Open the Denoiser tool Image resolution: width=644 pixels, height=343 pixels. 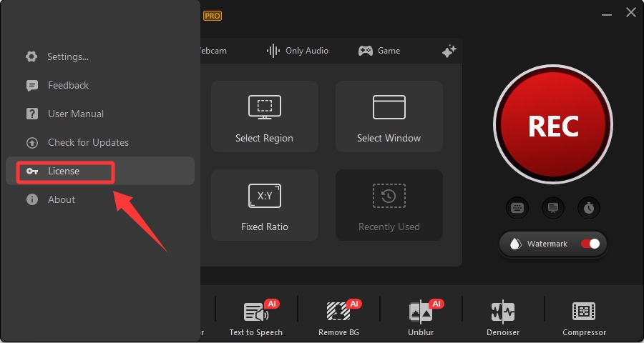pyautogui.click(x=502, y=318)
